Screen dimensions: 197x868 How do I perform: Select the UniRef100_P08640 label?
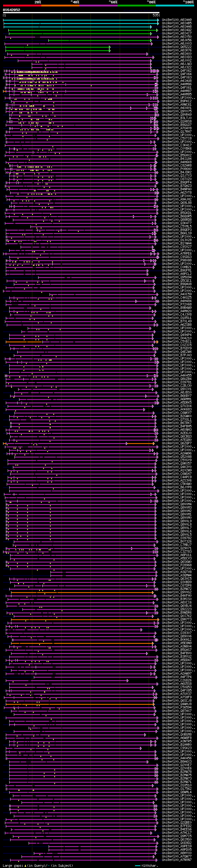(x=177, y=169)
